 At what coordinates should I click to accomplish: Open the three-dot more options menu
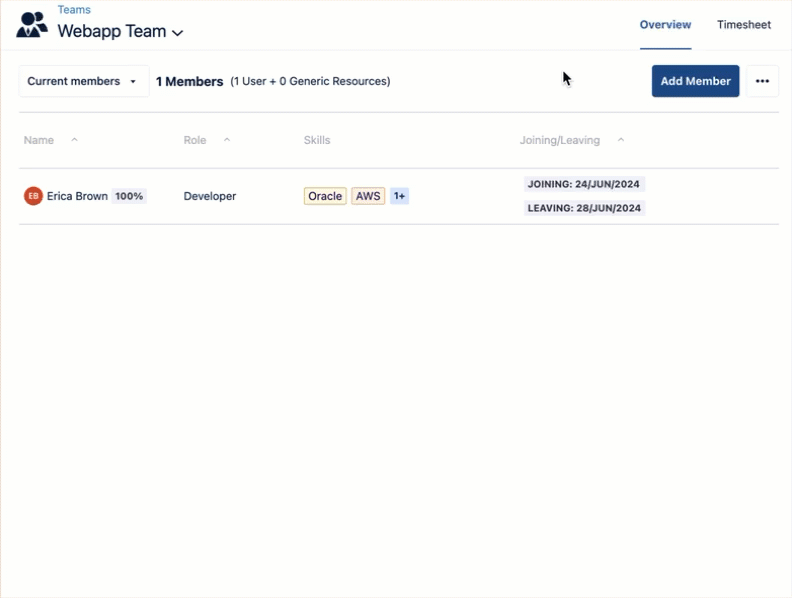tap(762, 81)
